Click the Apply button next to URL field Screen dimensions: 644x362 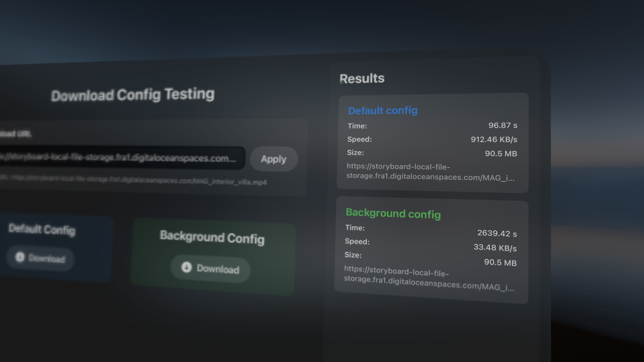(274, 159)
